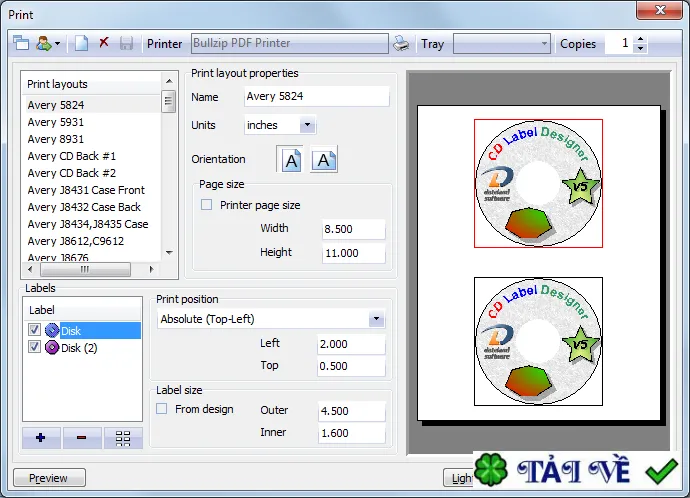
Task: Select Avery J8431 Case Front layout
Action: (92, 190)
